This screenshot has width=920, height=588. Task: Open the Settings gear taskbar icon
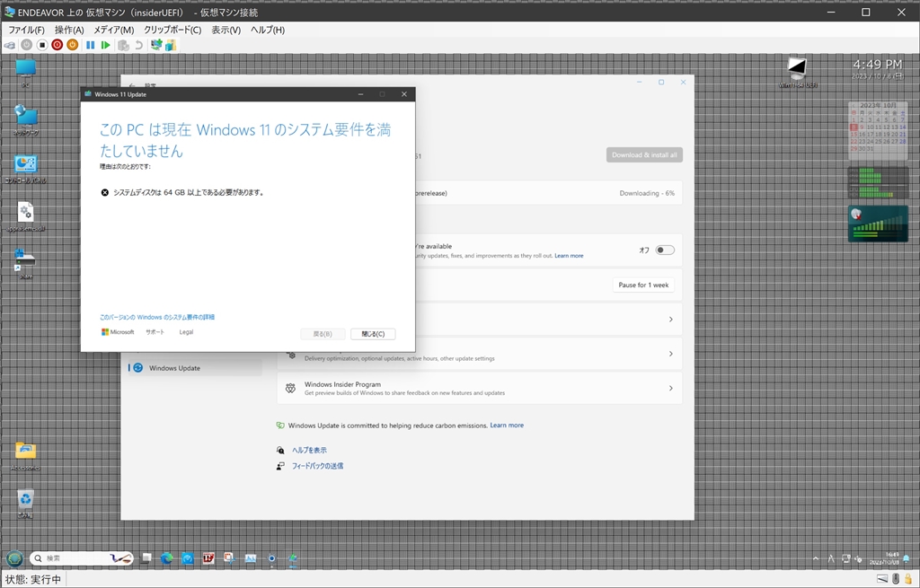coord(271,558)
